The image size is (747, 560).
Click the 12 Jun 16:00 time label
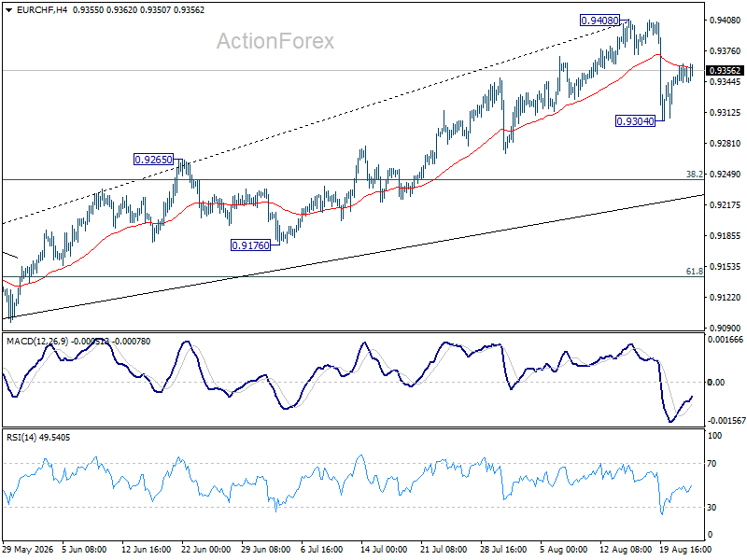tap(147, 550)
